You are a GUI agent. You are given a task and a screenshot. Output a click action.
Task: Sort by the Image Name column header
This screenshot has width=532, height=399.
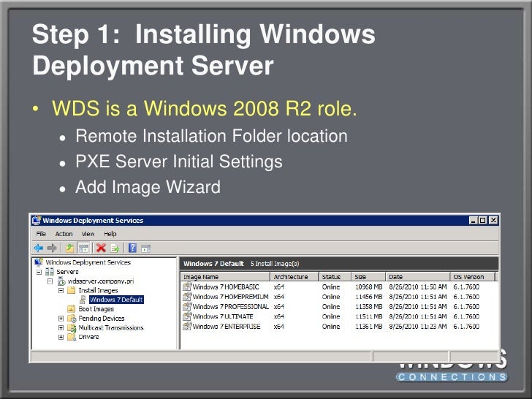pos(225,277)
